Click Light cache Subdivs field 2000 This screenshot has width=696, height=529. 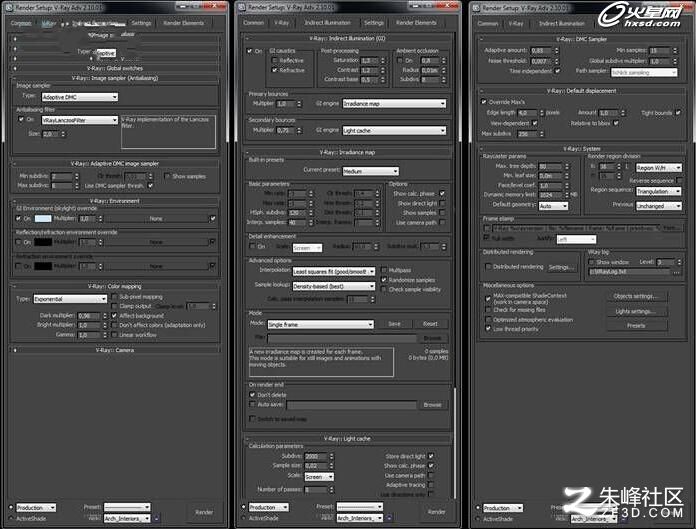click(316, 456)
